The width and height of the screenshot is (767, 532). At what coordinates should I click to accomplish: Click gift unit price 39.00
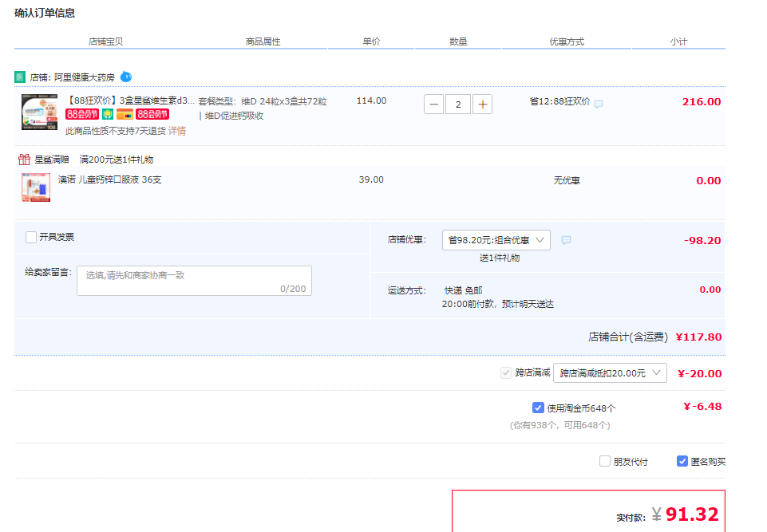pyautogui.click(x=371, y=179)
